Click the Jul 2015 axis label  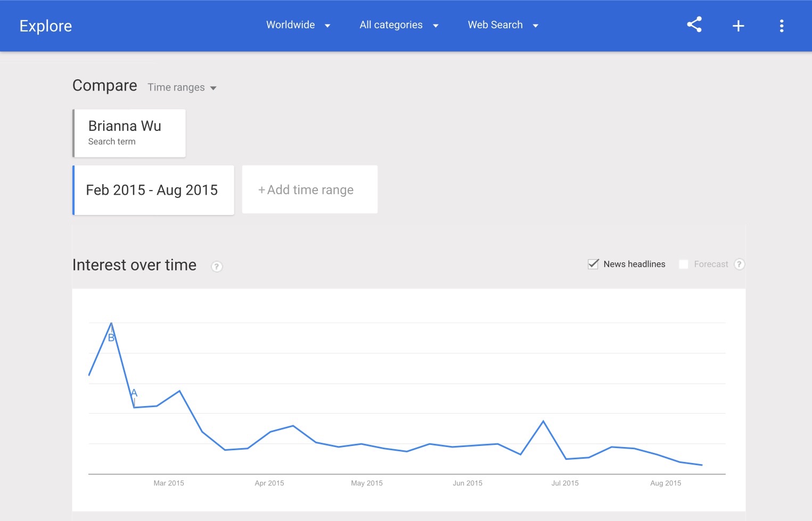[x=565, y=483]
